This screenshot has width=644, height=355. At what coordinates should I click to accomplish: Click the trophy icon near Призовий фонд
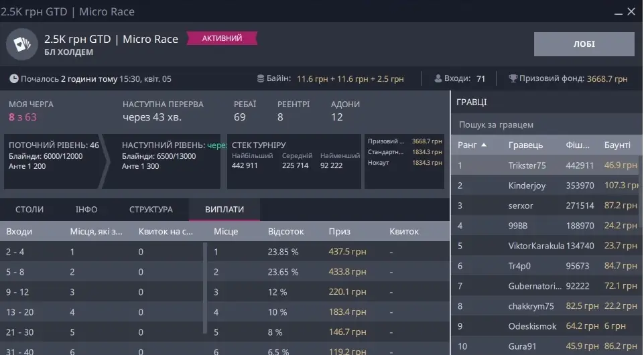tap(513, 78)
